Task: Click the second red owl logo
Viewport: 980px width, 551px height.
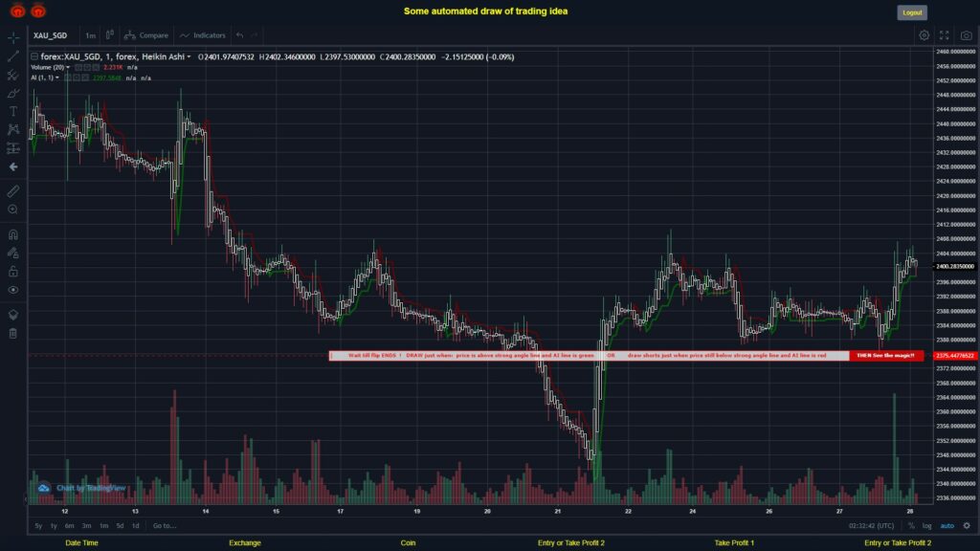Action: (38, 11)
